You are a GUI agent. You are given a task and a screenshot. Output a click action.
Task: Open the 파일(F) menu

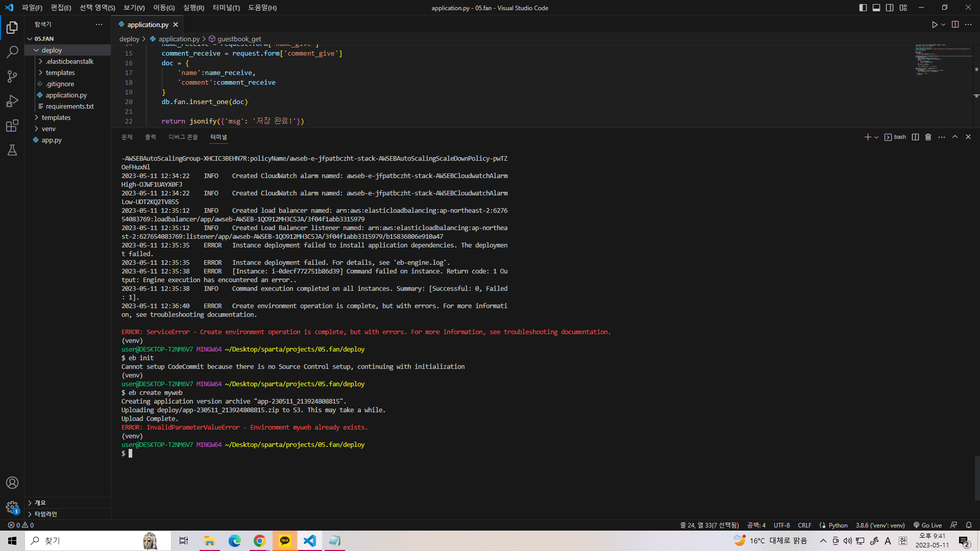32,8
